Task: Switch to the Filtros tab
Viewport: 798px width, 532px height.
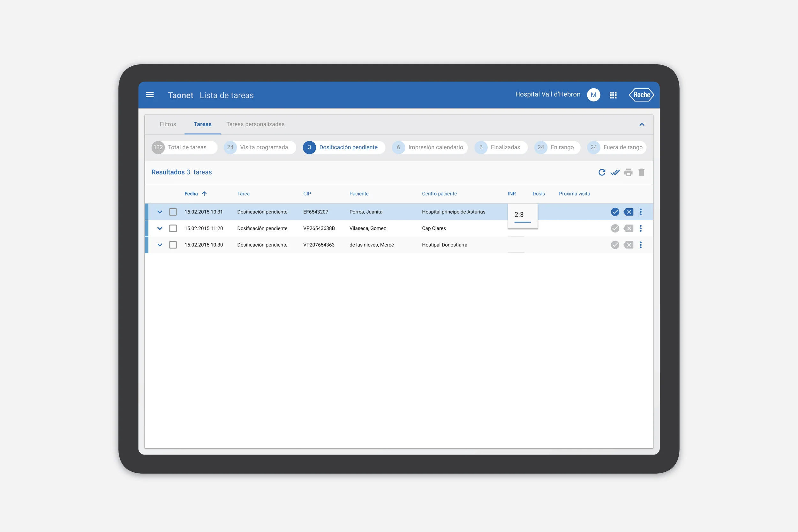Action: [x=168, y=124]
